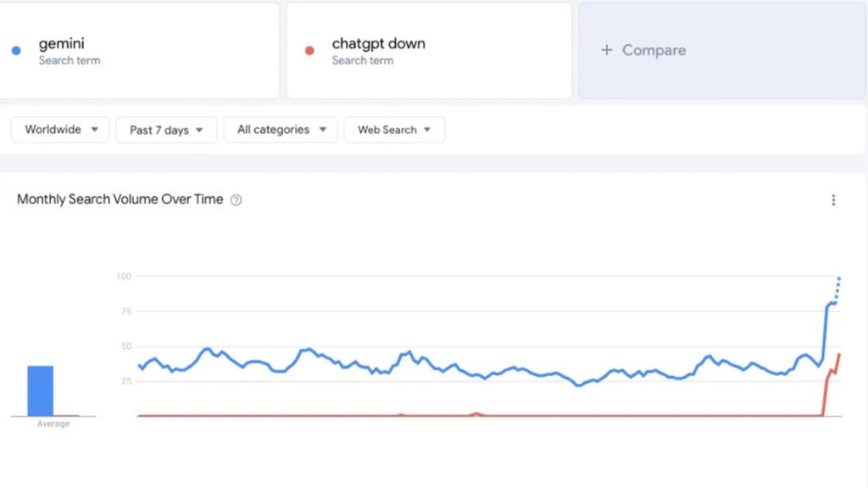Open the three-dot chart options menu

[x=833, y=200]
